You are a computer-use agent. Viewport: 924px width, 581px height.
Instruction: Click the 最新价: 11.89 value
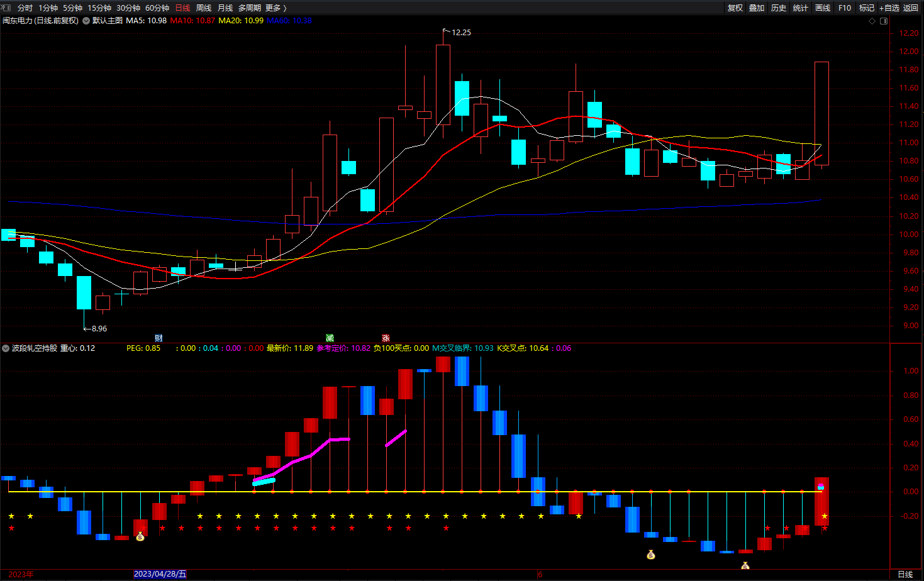click(x=290, y=348)
